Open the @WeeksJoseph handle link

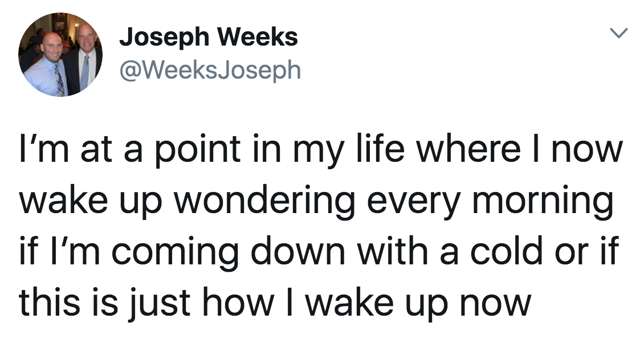click(x=210, y=70)
